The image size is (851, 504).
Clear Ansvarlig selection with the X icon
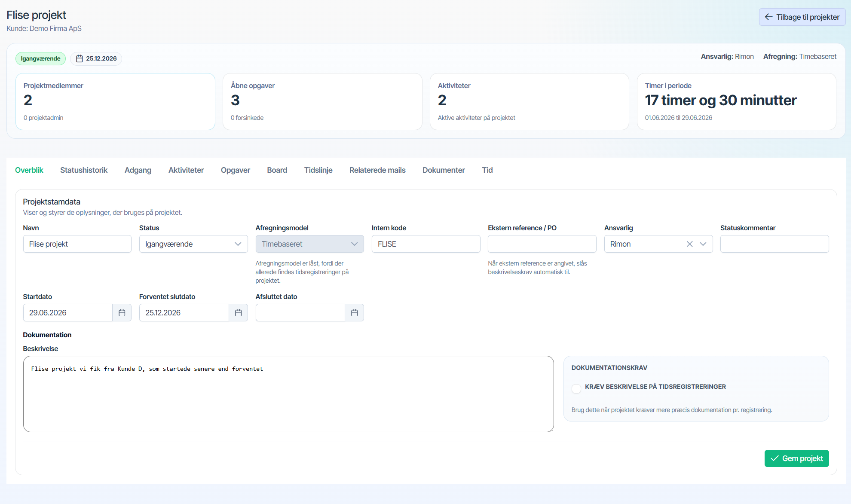[689, 244]
